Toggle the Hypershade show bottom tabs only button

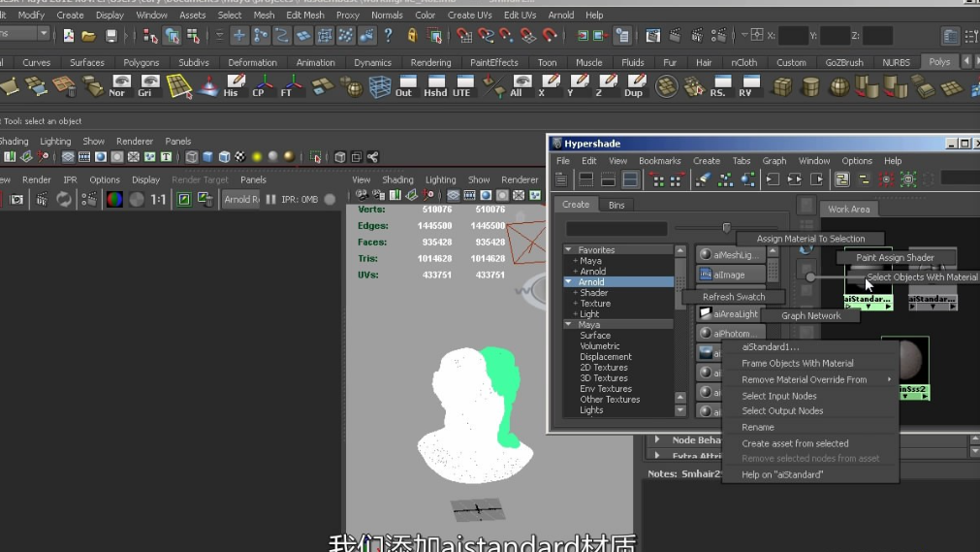(x=608, y=180)
